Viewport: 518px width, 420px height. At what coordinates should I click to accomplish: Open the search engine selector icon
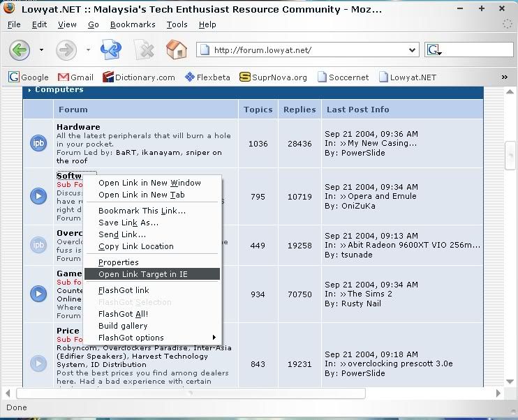[434, 50]
